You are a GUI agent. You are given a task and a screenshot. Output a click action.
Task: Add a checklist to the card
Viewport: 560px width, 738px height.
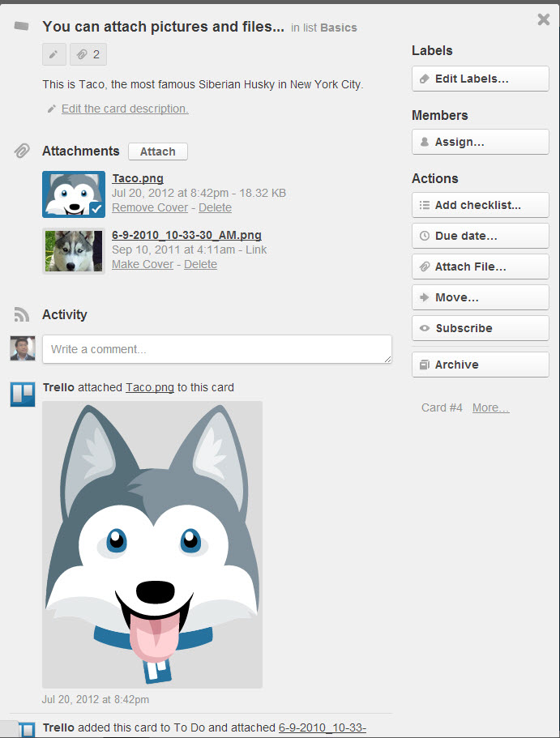(480, 205)
